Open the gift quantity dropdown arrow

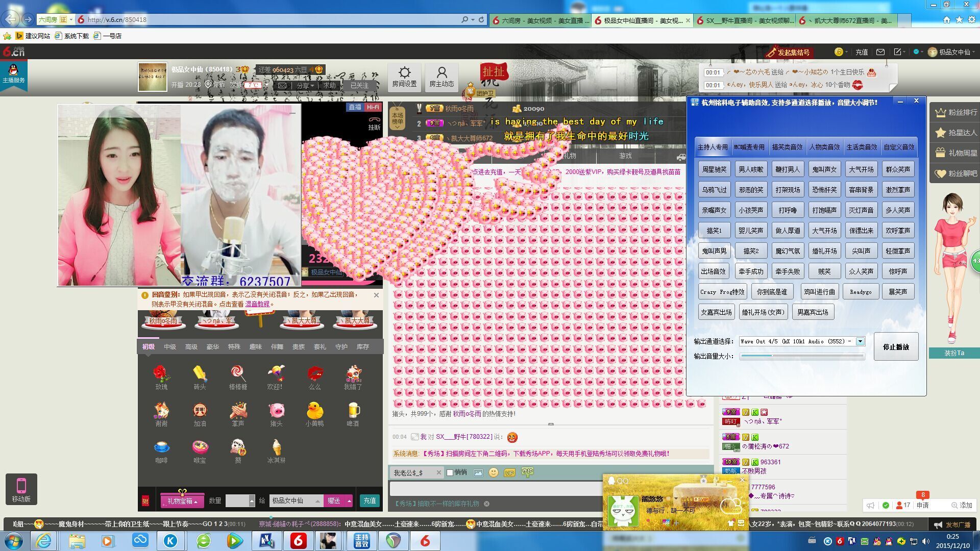pos(252,501)
